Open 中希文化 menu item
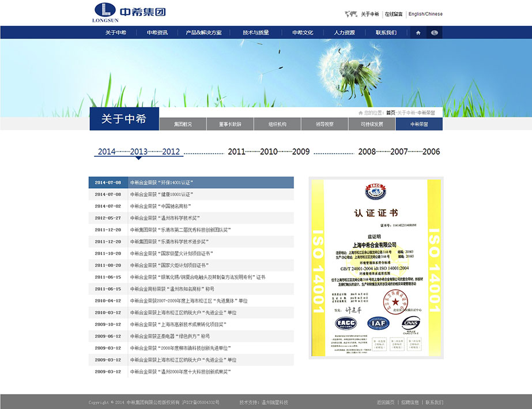This screenshot has height=409, width=532. click(303, 33)
